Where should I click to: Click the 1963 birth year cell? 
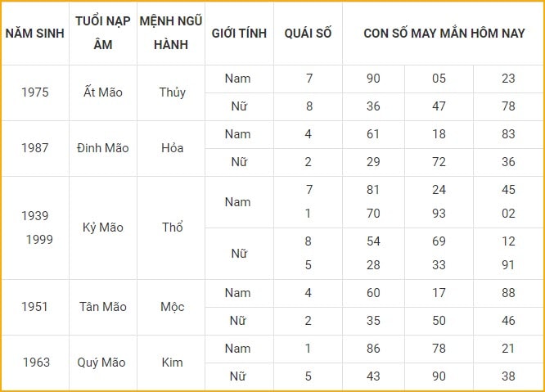tap(36, 363)
